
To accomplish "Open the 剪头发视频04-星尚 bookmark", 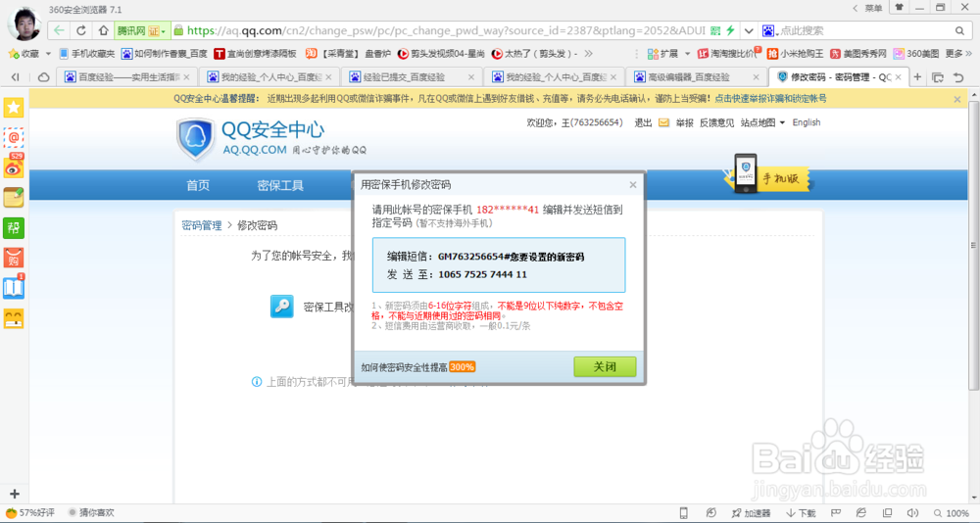I will click(x=442, y=54).
